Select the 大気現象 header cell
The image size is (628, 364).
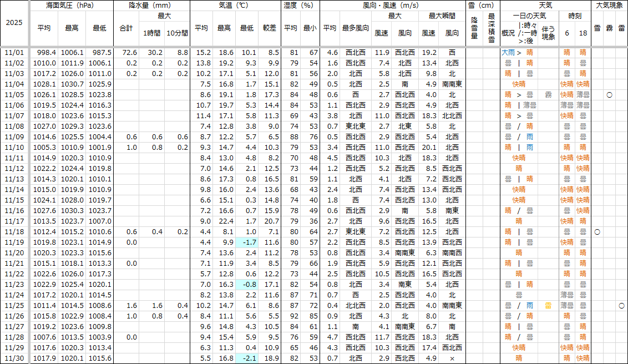tap(609, 5)
